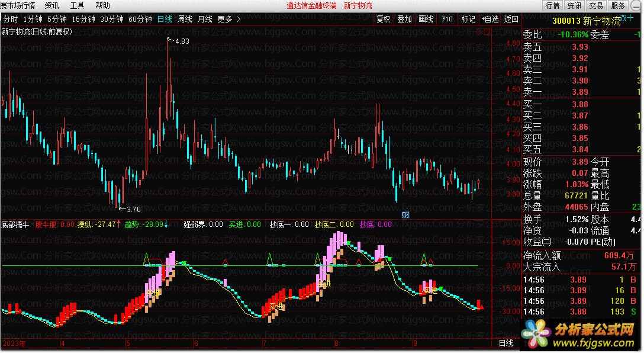Switch to the 服务 tab
This screenshot has height=353, width=644.
[618, 5]
